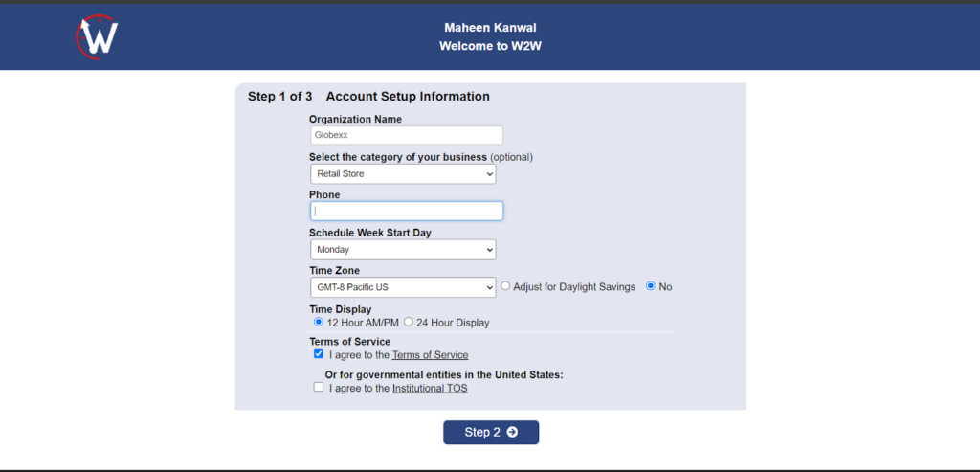Click the Account Setup Information title
The width and height of the screenshot is (980, 472).
[408, 97]
